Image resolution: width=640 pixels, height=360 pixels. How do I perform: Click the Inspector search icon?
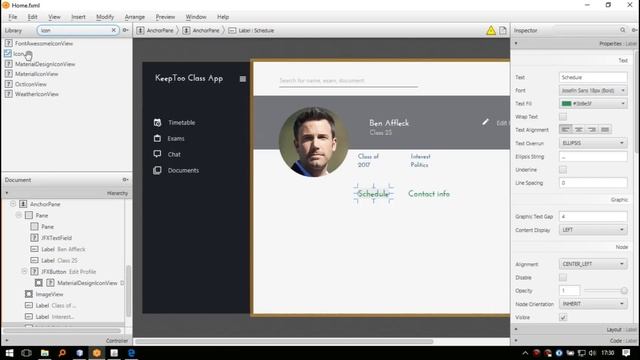622,30
